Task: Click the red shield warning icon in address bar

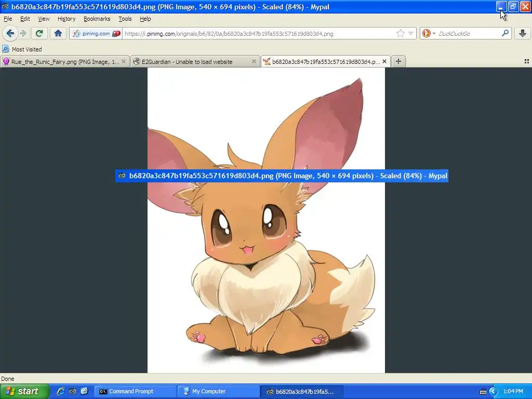Action: [x=116, y=34]
